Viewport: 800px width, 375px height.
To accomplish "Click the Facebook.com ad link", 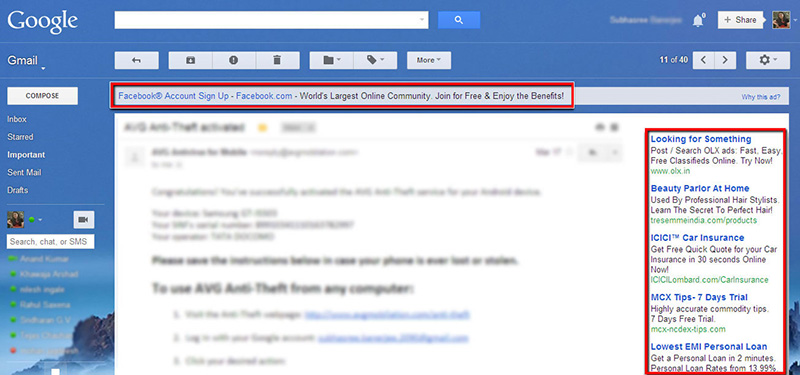I will click(x=264, y=96).
